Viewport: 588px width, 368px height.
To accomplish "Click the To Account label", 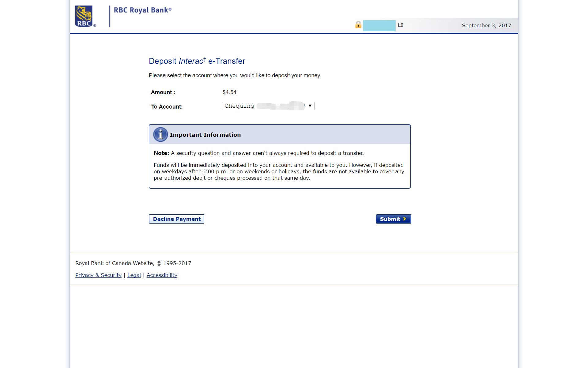I will pos(167,107).
